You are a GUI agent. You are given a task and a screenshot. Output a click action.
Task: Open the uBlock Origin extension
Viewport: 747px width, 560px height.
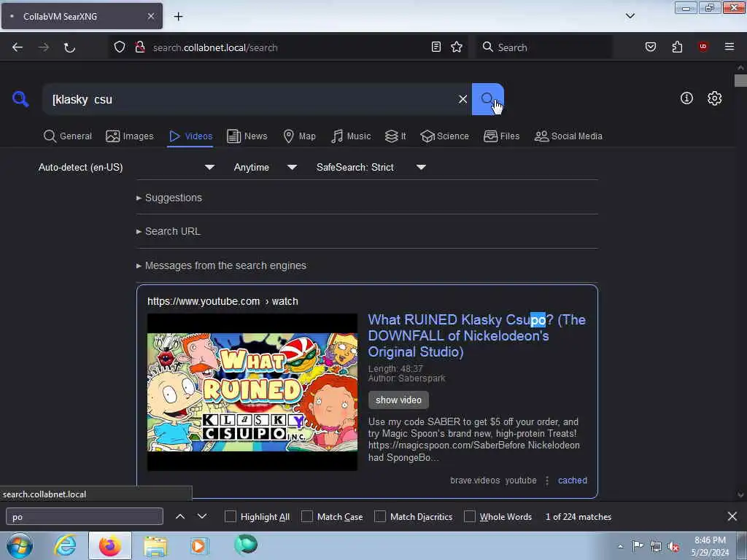703,47
